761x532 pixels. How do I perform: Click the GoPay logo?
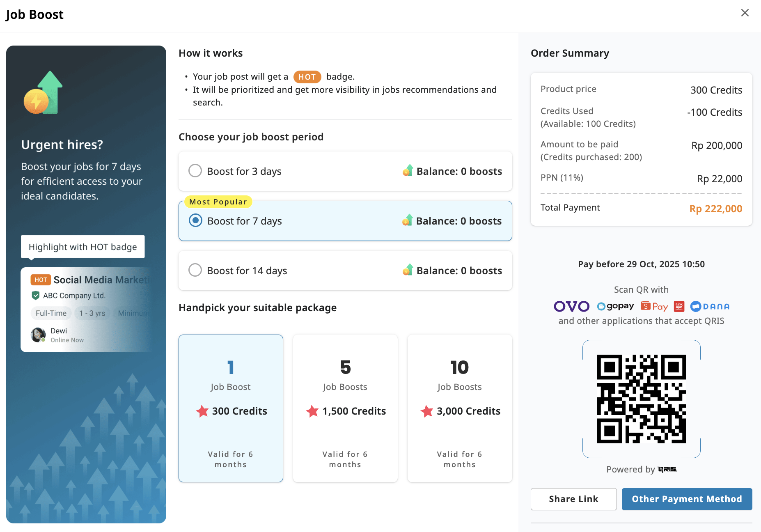tap(615, 306)
